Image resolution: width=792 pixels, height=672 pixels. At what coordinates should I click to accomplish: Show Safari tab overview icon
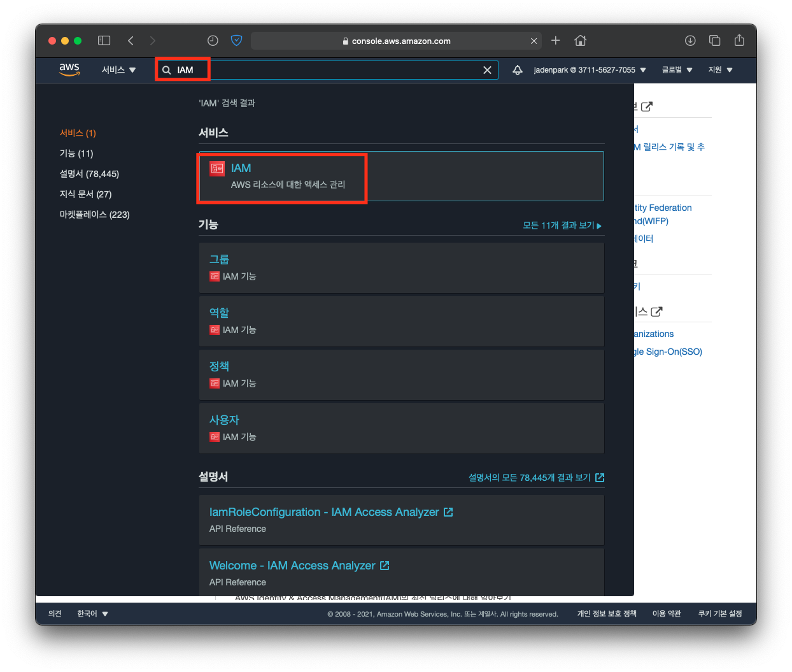point(714,41)
